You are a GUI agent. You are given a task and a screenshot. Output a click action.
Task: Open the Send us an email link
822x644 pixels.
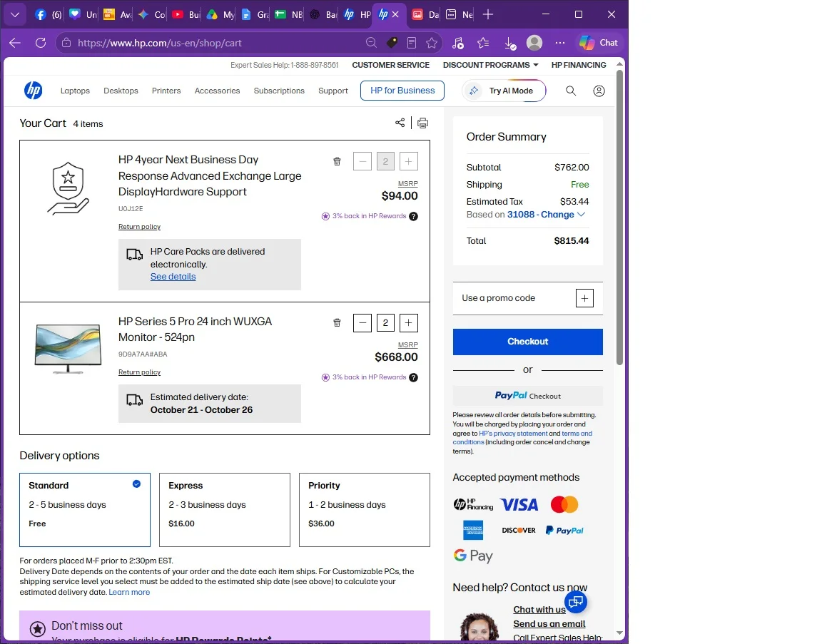coord(549,623)
